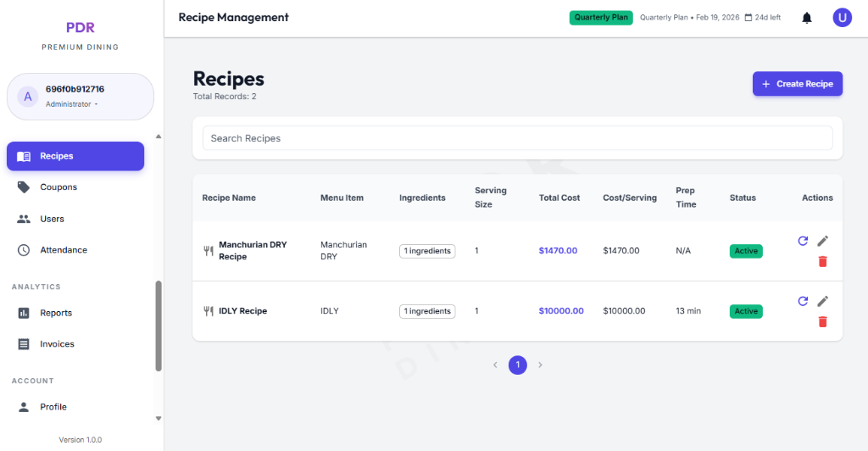The height and width of the screenshot is (451, 868).
Task: Click the Create Recipe button
Action: pos(797,84)
